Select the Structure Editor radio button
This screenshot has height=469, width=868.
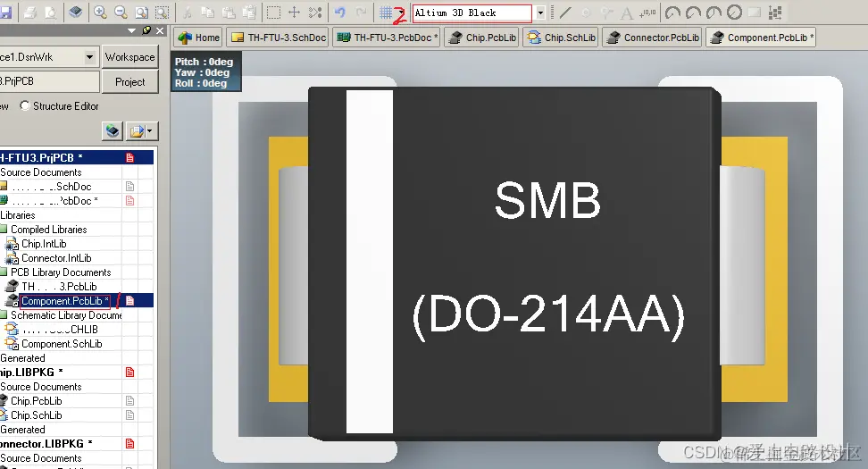coord(24,105)
